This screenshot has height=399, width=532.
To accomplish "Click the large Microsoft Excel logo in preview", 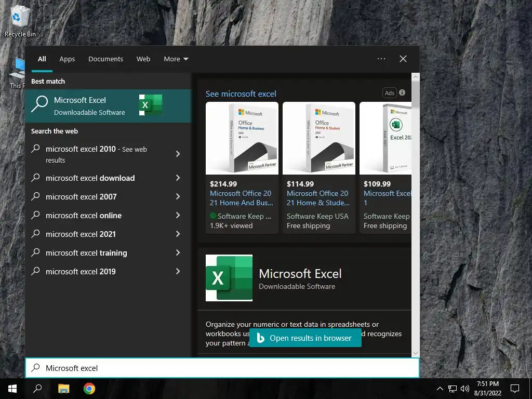I will coord(229,278).
